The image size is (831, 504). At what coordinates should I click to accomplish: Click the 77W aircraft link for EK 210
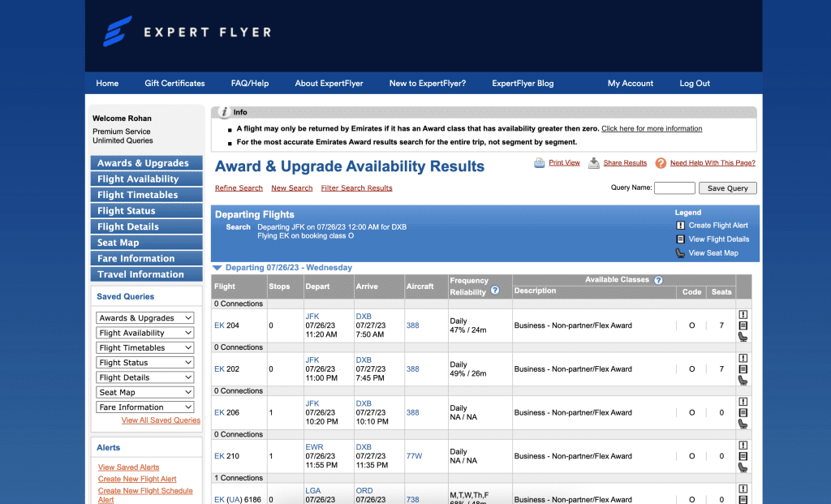414,456
